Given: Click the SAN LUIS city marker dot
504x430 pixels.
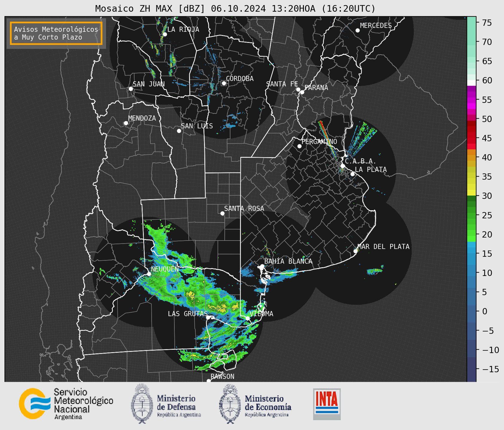Looking at the screenshot, I should point(179,131).
